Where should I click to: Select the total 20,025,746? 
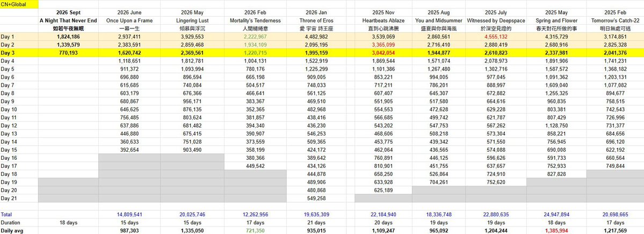[x=192, y=215]
